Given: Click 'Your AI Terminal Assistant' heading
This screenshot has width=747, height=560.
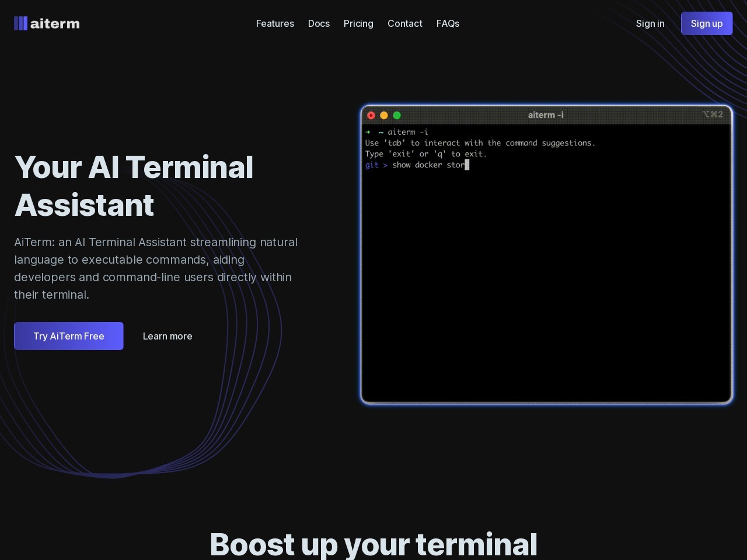Looking at the screenshot, I should (x=134, y=186).
